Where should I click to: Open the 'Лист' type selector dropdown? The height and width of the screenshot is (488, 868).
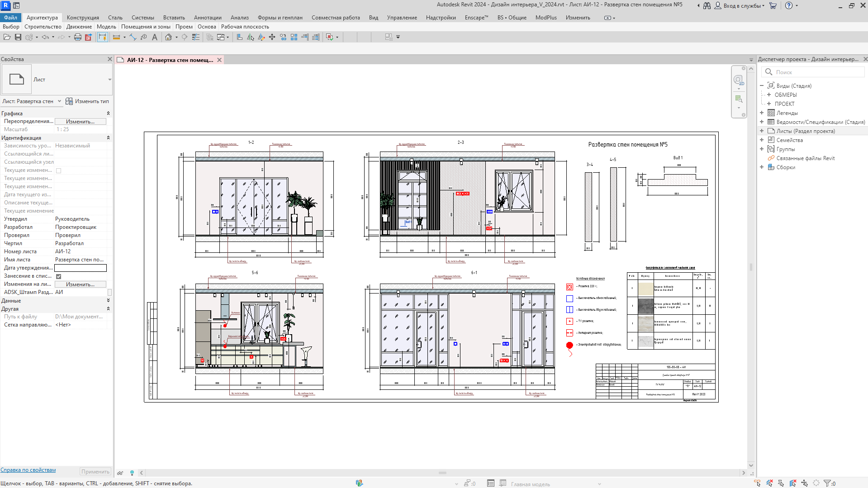coord(109,80)
